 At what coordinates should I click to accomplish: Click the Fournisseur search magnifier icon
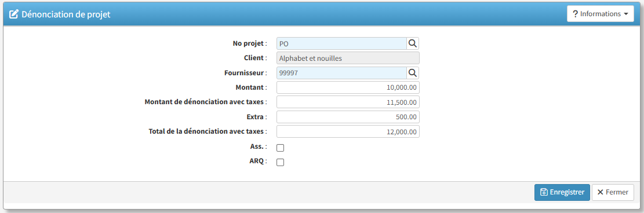(413, 73)
